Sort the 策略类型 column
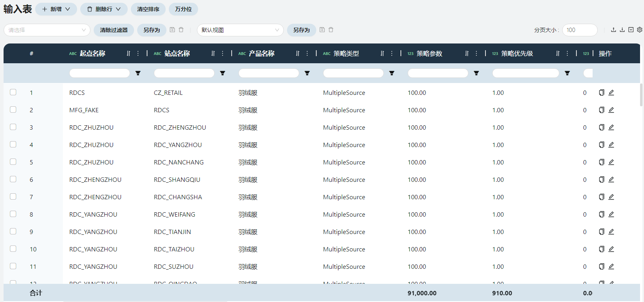This screenshot has width=644, height=302. point(382,53)
